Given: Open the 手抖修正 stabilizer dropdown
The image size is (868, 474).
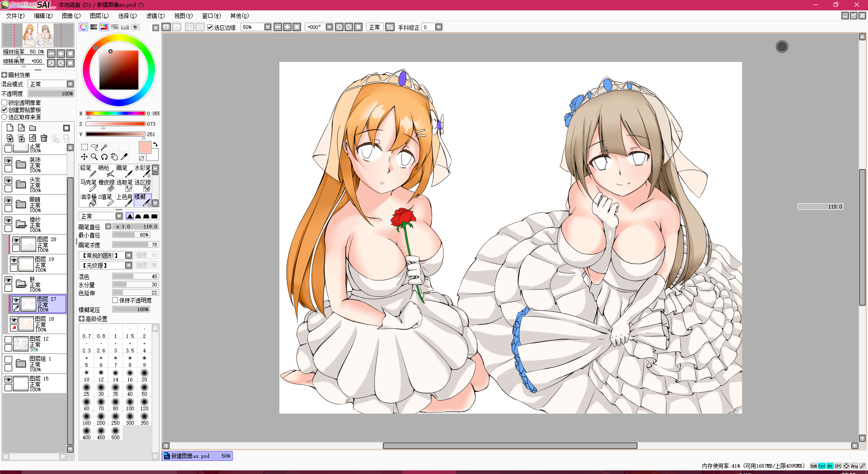Looking at the screenshot, I should 439,27.
